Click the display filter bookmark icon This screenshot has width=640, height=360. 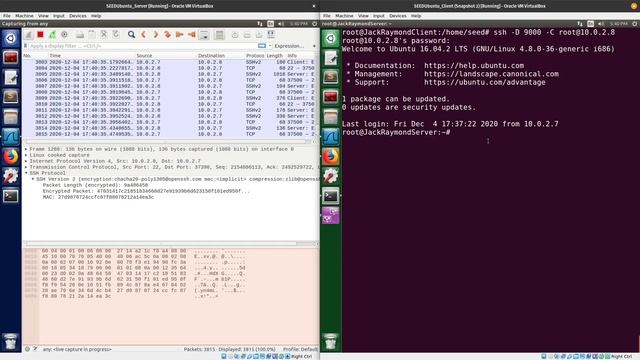click(26, 46)
